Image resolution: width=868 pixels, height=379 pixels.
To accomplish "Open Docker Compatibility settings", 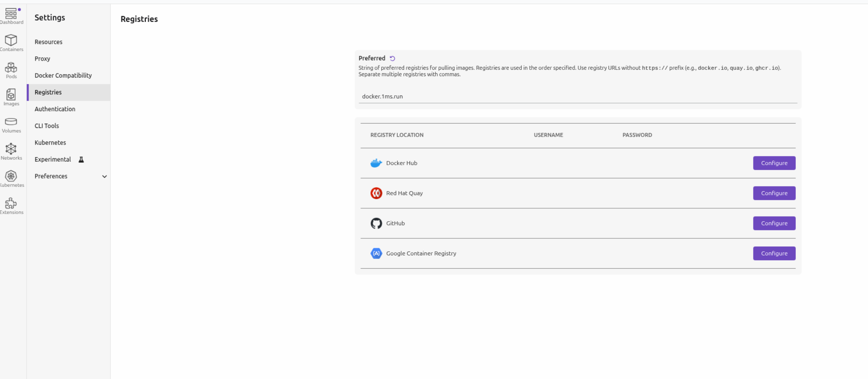I will click(63, 76).
